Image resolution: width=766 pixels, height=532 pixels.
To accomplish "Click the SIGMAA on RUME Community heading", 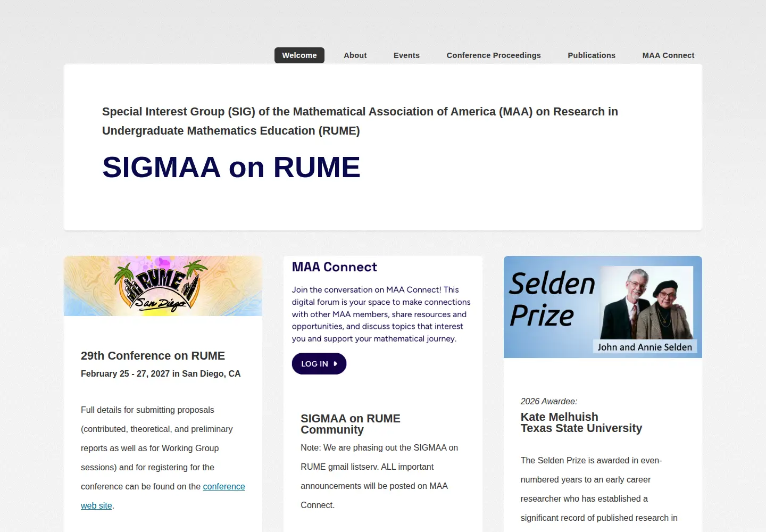I will pyautogui.click(x=351, y=424).
